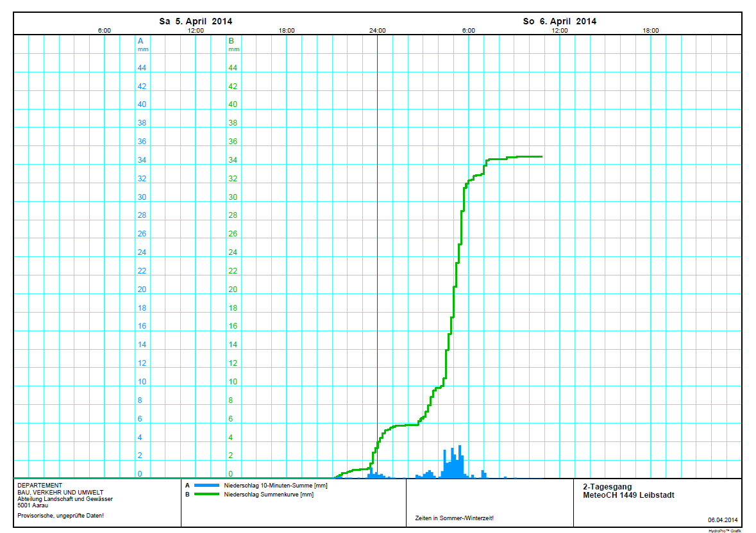The width and height of the screenshot is (756, 533).
Task: Click the green 'B' axis header letter
Action: pyautogui.click(x=231, y=41)
